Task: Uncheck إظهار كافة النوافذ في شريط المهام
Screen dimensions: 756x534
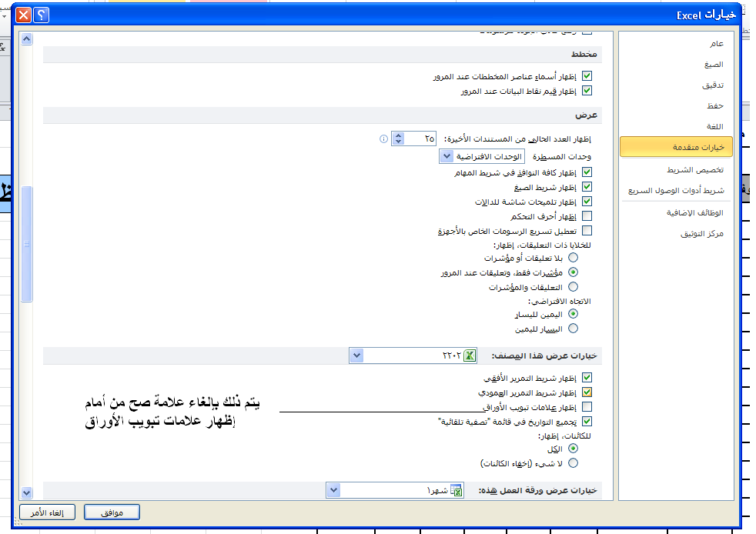Action: [x=587, y=172]
